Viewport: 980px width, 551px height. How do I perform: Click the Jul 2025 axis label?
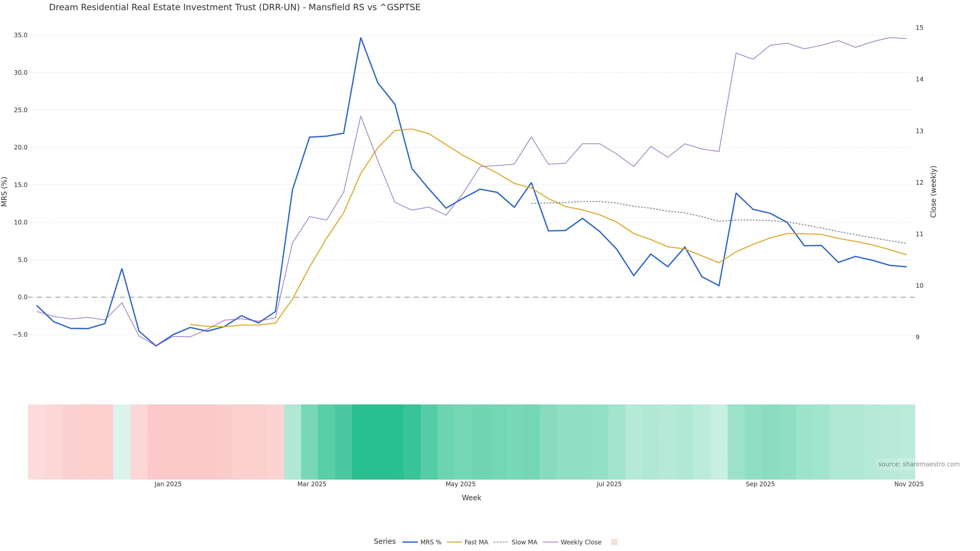click(x=609, y=484)
